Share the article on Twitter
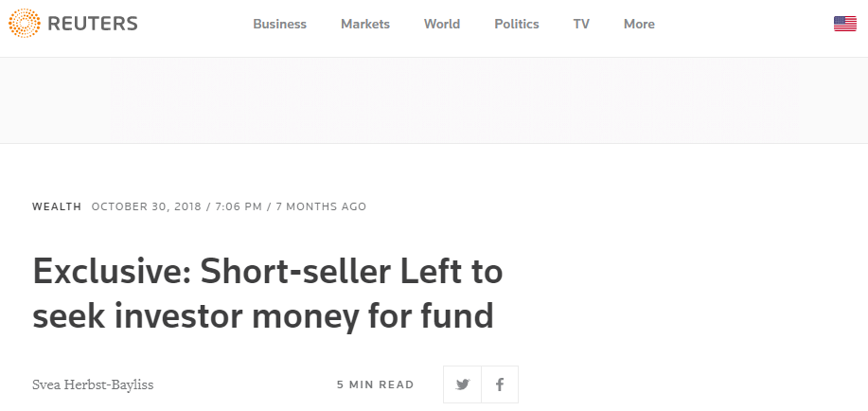 (462, 384)
